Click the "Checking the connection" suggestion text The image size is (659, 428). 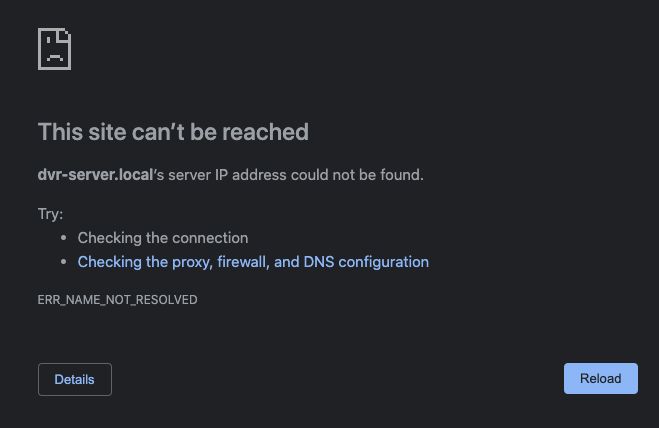tap(163, 238)
